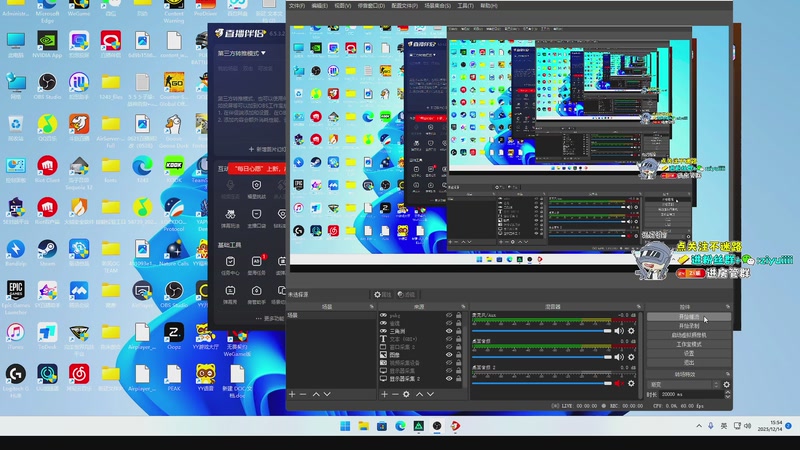Expand 更多功能 in 直播伴侣
This screenshot has height=450, width=800.
tap(270, 318)
